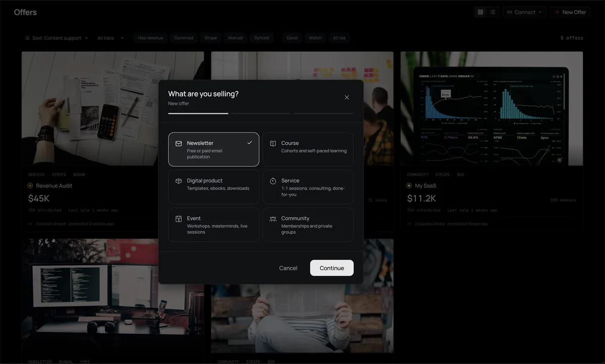Click the 5 offers count
The width and height of the screenshot is (605, 364).
click(x=572, y=38)
